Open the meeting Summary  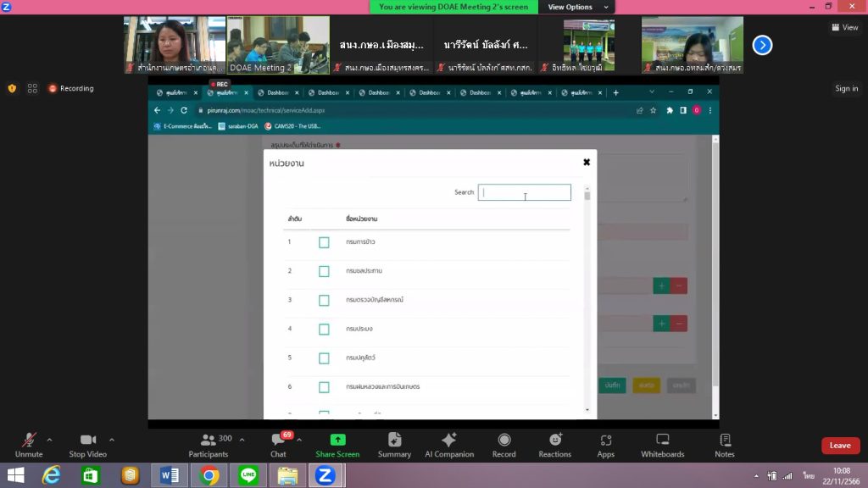click(394, 441)
